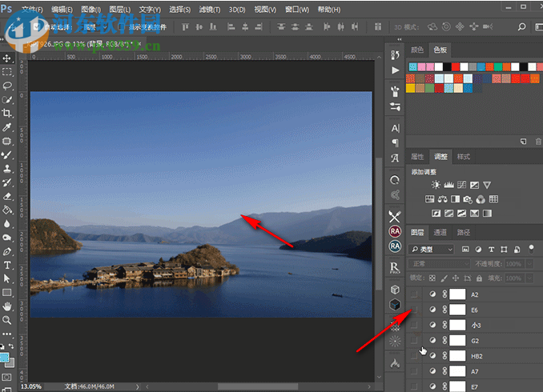
Task: Select the Type tool
Action: [7, 266]
